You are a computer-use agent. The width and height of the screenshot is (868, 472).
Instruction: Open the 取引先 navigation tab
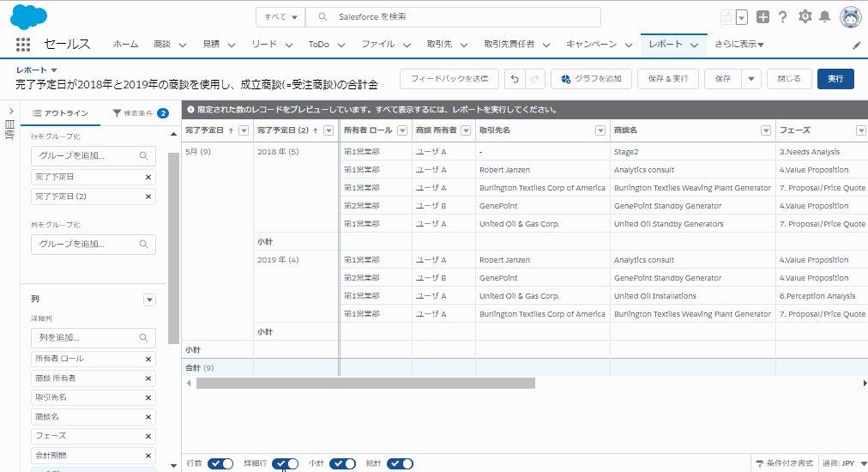pos(439,45)
